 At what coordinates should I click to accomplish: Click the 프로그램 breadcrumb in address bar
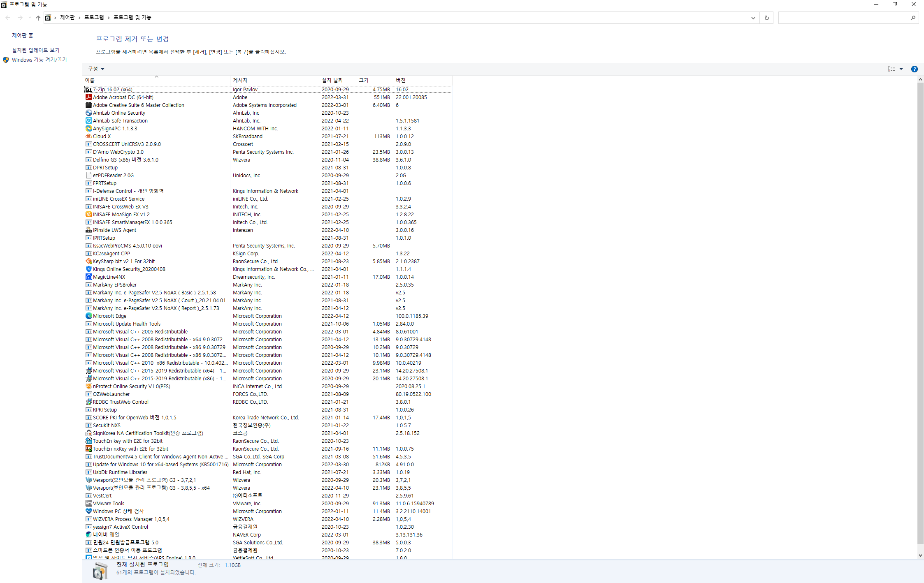[94, 17]
